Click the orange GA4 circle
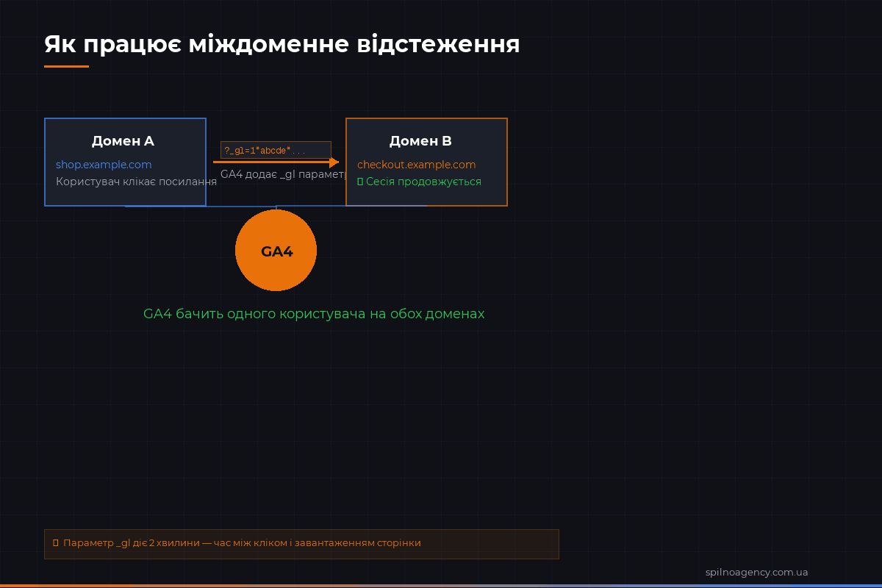 (276, 250)
